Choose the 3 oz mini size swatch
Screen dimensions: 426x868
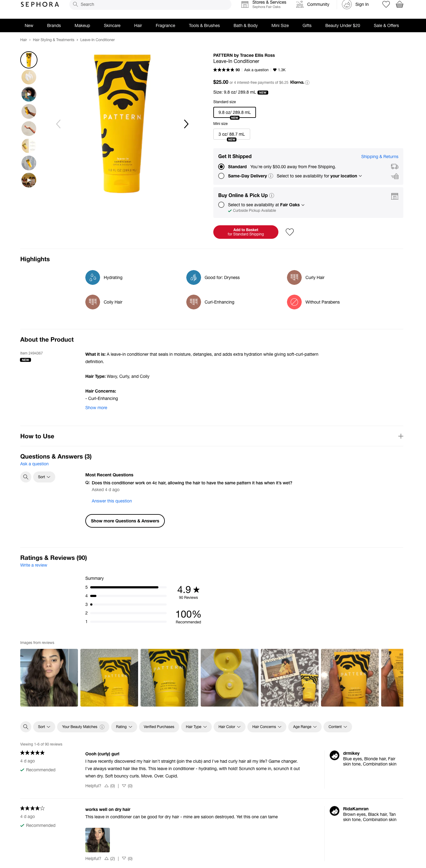tap(231, 134)
